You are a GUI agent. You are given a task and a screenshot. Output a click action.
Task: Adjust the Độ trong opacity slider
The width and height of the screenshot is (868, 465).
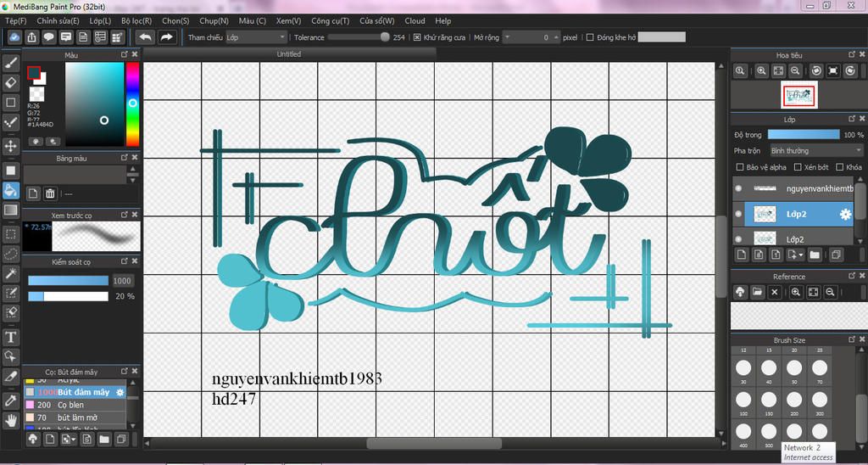pyautogui.click(x=804, y=135)
